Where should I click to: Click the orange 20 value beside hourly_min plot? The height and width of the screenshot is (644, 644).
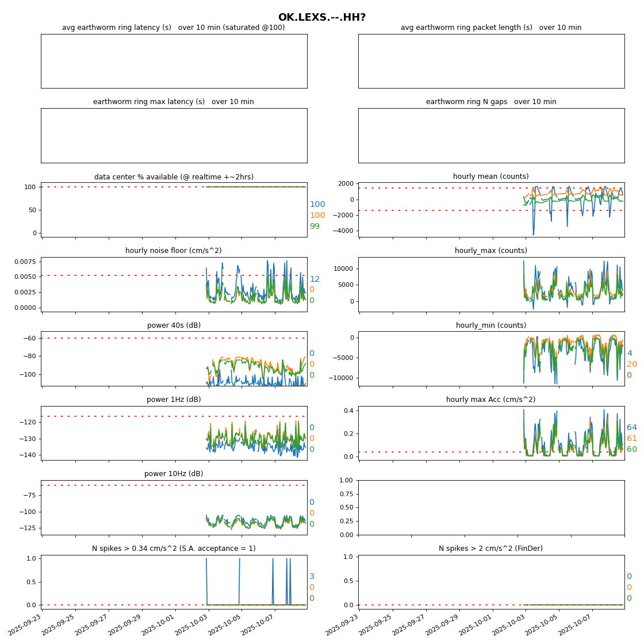point(631,365)
